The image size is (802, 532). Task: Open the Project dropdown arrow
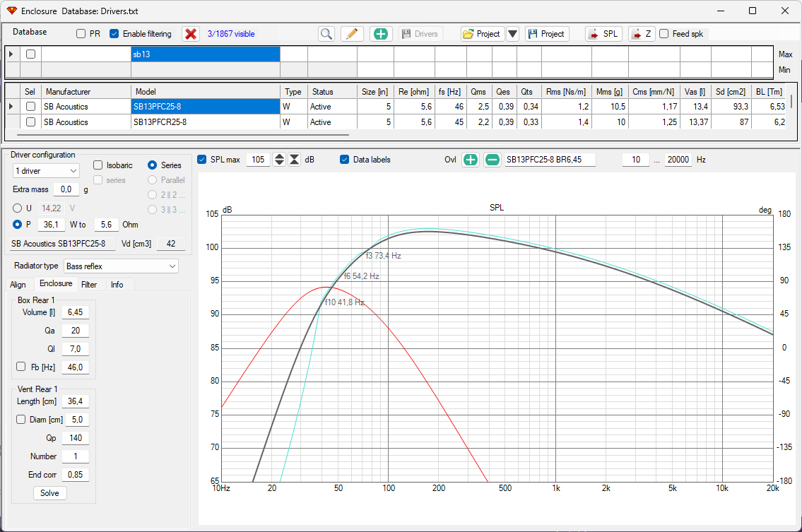point(512,34)
